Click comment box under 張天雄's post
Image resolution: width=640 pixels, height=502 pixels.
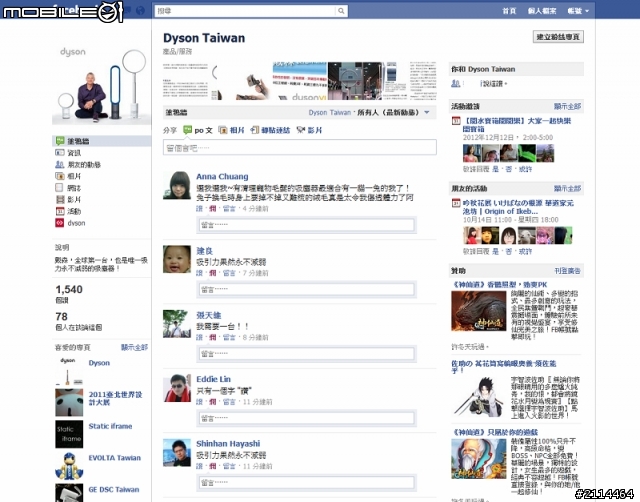[307, 354]
